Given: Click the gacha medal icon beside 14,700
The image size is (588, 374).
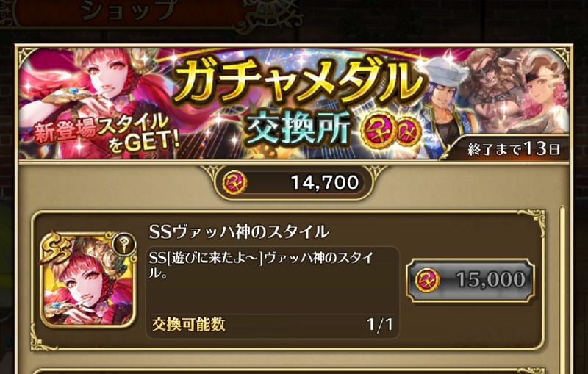Looking at the screenshot, I should click(234, 182).
